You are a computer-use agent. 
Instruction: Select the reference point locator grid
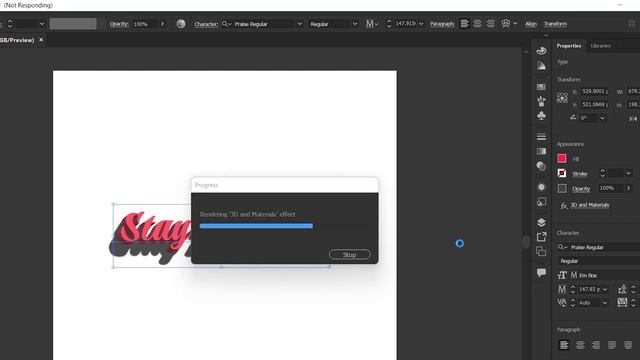[x=562, y=98]
